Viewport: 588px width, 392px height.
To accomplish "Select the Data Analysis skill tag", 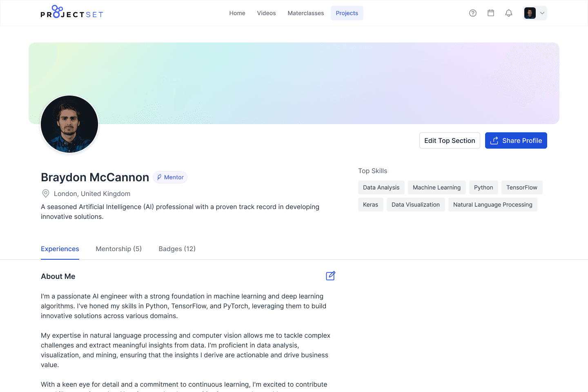I will tap(381, 187).
